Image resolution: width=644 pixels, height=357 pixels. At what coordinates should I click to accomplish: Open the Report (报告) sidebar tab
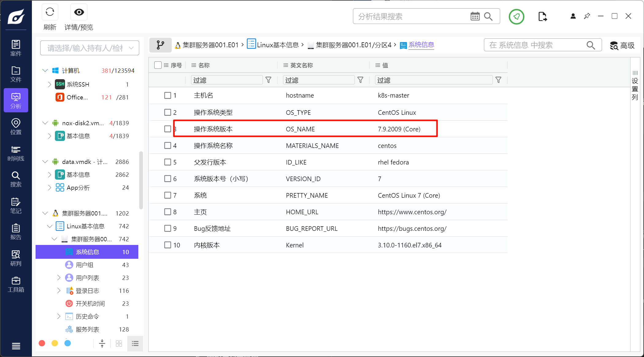(x=16, y=232)
